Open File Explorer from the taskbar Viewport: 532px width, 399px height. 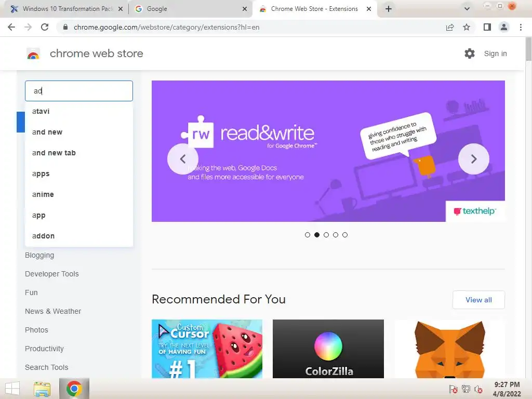coord(42,389)
